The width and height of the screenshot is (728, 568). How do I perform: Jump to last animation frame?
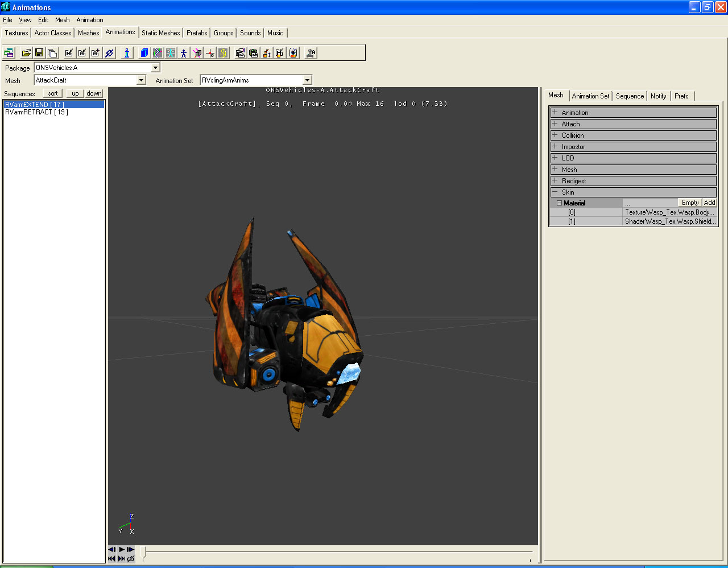(122, 559)
